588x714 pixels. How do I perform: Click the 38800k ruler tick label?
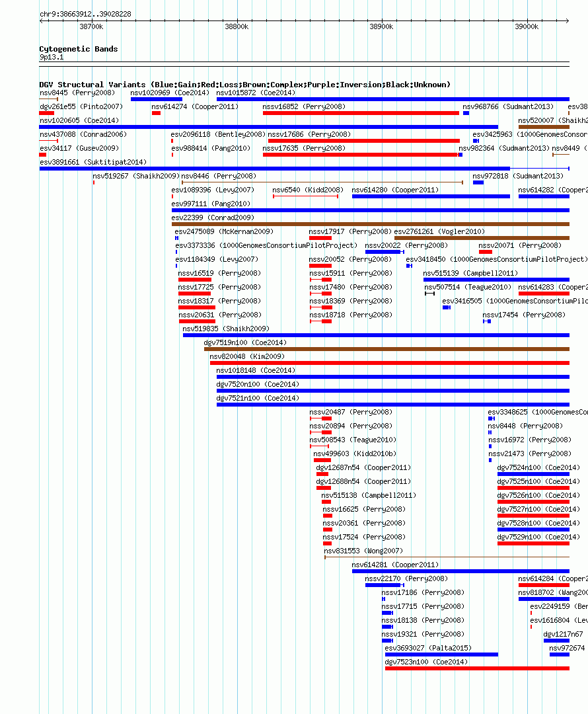coord(237,27)
